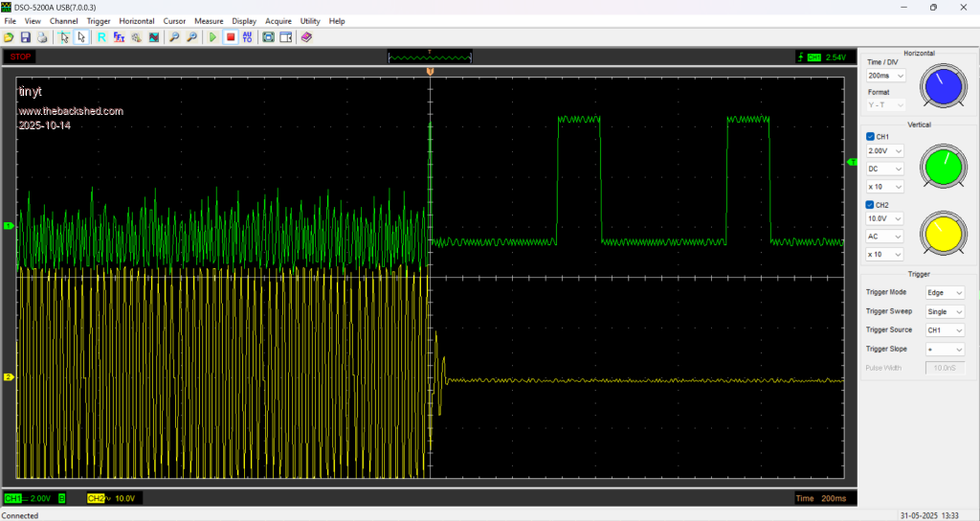Uncheck the CH1 channel checkbox
The image size is (980, 521).
870,137
